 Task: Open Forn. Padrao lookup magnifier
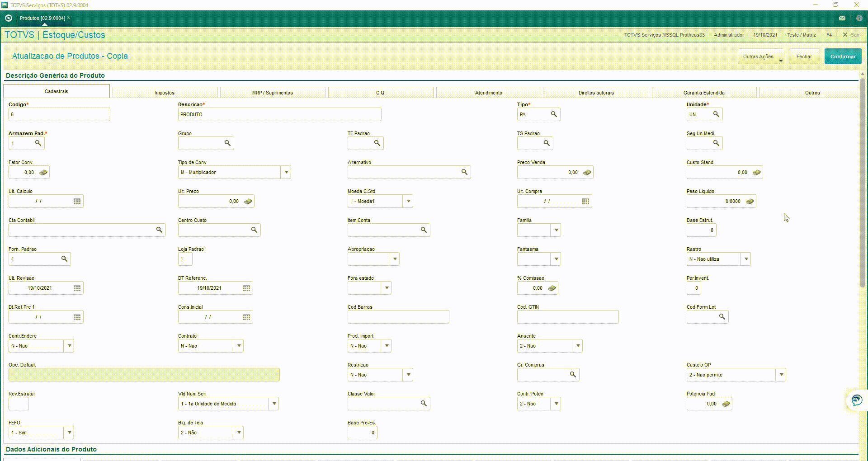point(65,259)
